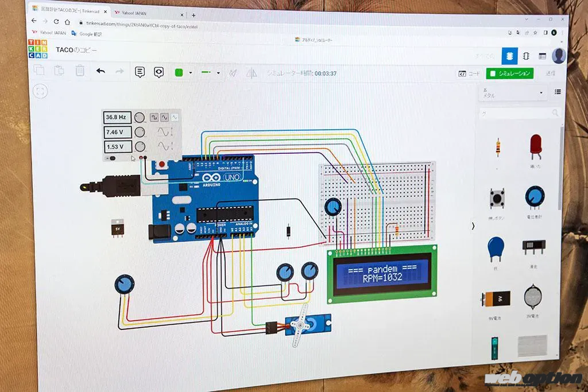Open the schematic view icon
The height and width of the screenshot is (392, 588).
(x=526, y=56)
